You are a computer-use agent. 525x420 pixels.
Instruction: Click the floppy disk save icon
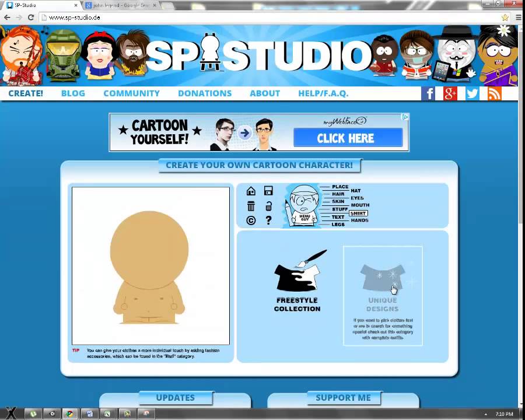click(268, 191)
